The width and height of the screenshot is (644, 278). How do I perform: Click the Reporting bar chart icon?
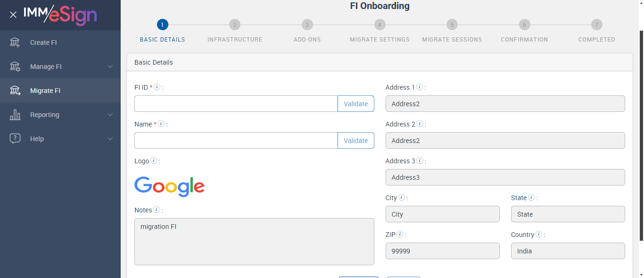coord(15,115)
